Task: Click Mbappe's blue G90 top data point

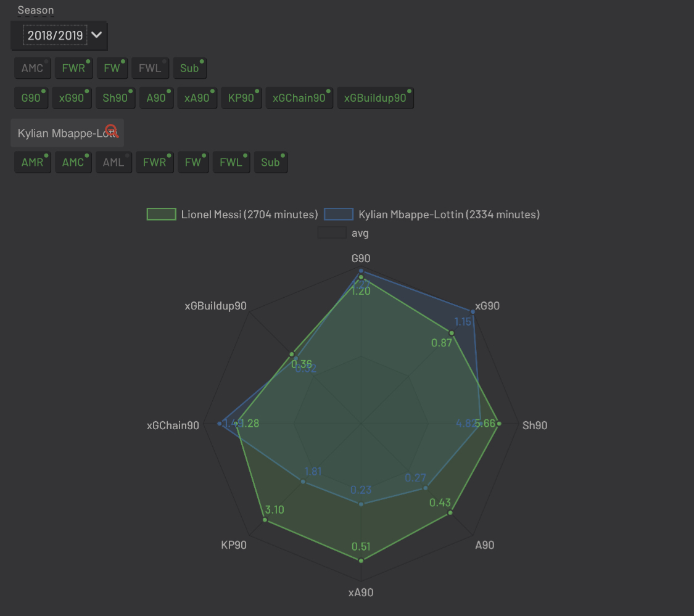Action: (x=361, y=270)
